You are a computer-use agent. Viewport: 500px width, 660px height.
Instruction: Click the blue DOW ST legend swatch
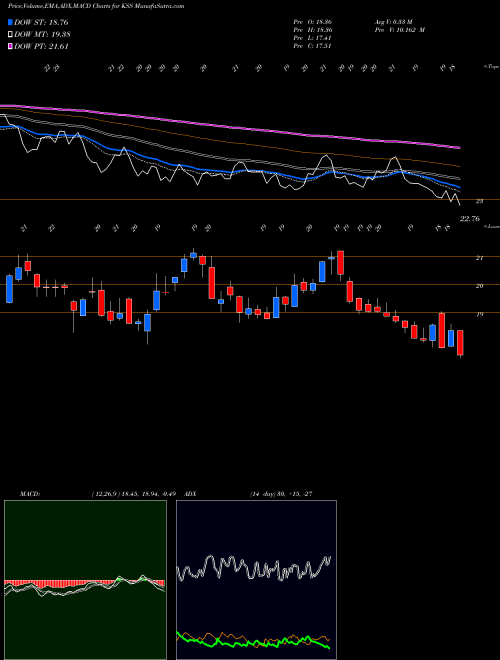(10, 22)
